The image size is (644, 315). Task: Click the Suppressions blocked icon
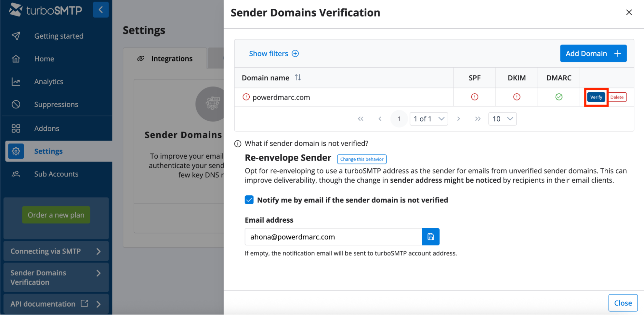click(16, 104)
